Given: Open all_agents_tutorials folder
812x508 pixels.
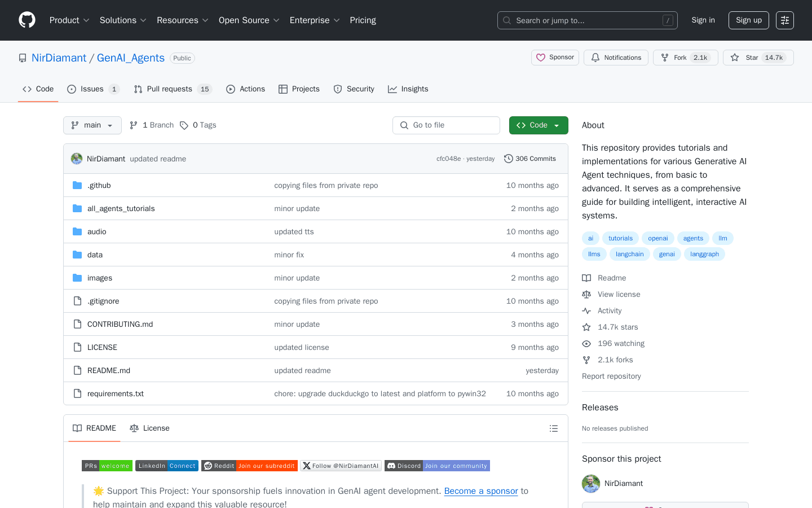Looking at the screenshot, I should [x=121, y=208].
